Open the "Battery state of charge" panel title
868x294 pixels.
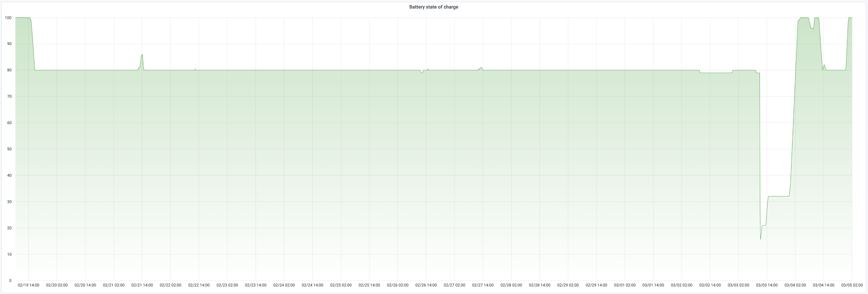433,7
